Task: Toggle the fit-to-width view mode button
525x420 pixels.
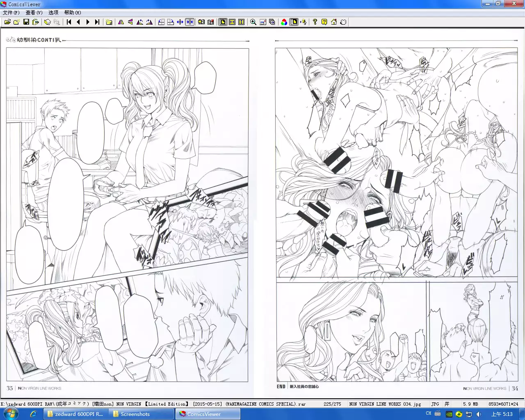Action: (232, 22)
